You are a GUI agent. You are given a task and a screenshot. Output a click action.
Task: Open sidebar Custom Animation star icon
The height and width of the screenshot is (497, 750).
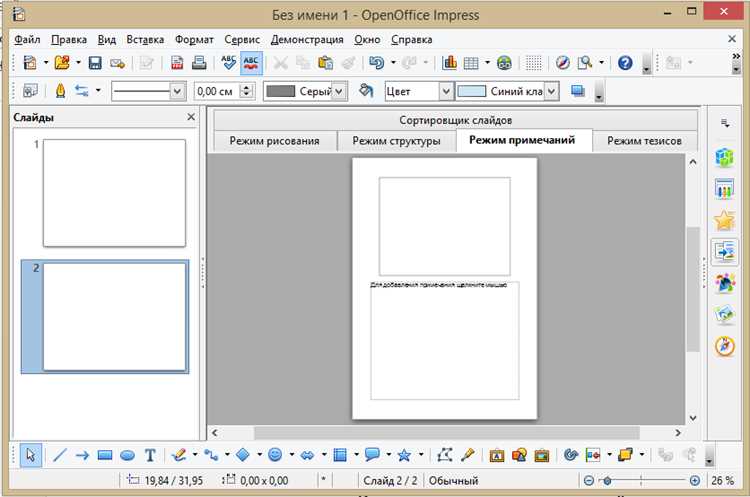tap(725, 220)
